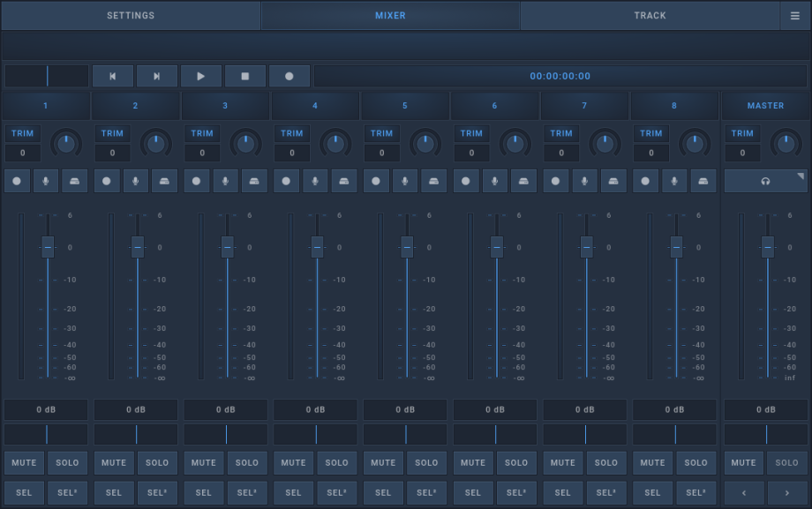Click the hardware device icon on channel 5

tap(433, 181)
